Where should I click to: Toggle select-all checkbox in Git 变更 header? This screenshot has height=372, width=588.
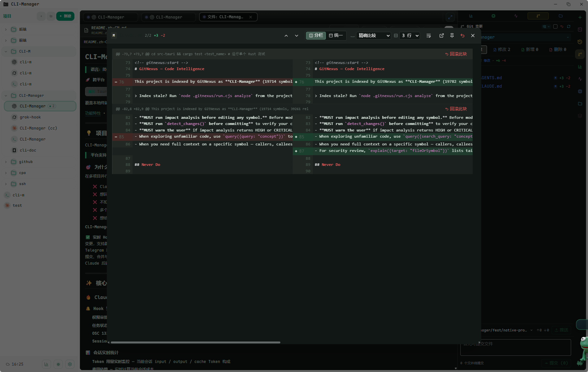[555, 27]
